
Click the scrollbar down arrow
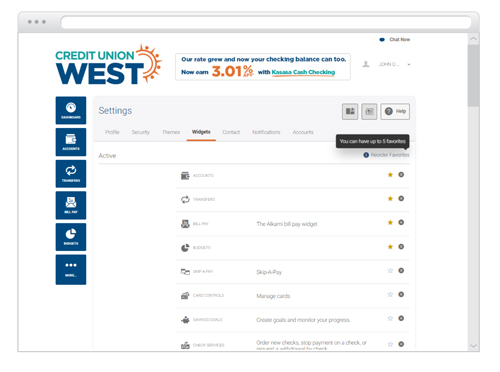tap(473, 346)
